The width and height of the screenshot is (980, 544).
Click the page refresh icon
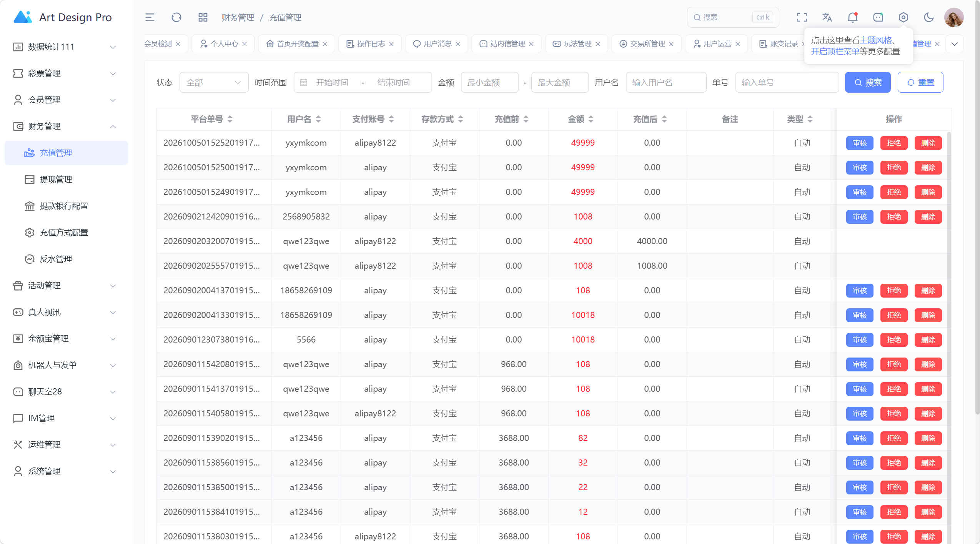(176, 17)
